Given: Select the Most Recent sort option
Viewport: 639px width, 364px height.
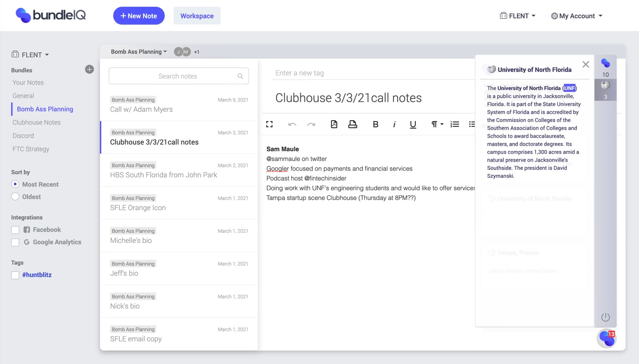Looking at the screenshot, I should (15, 184).
